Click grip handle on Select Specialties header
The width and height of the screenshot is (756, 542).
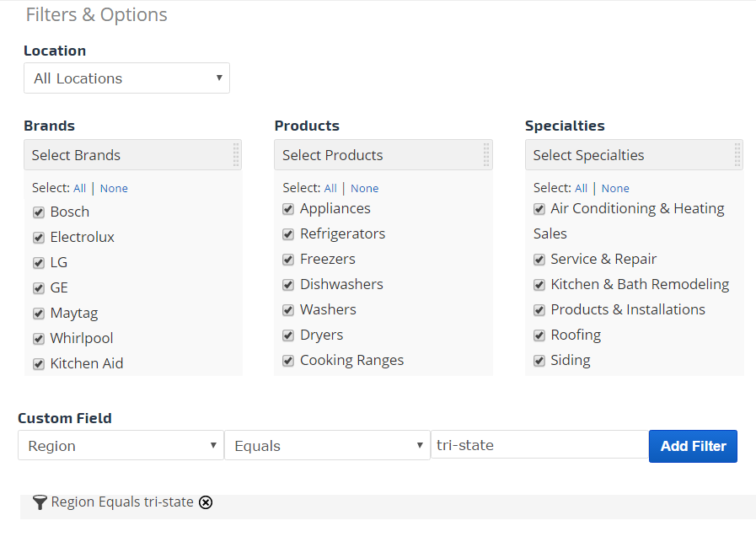pos(737,155)
